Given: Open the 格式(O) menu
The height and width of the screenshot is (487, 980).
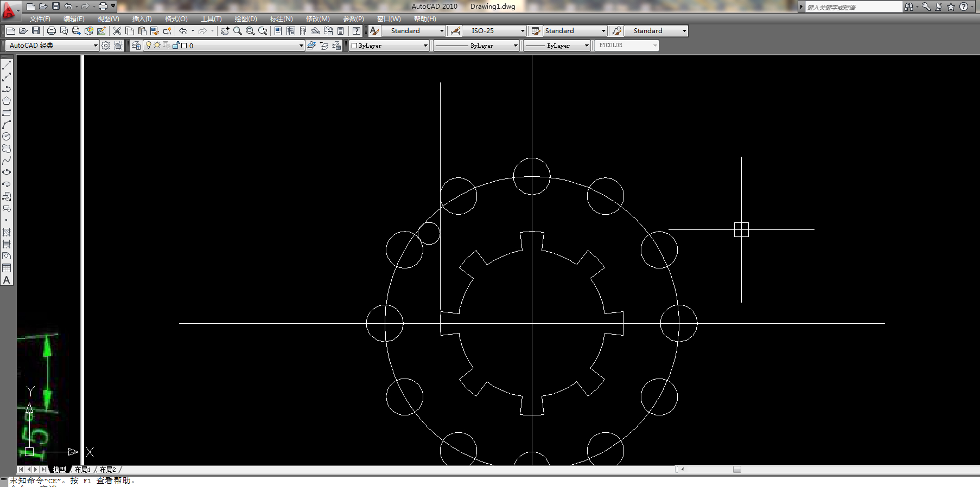Looking at the screenshot, I should click(176, 19).
